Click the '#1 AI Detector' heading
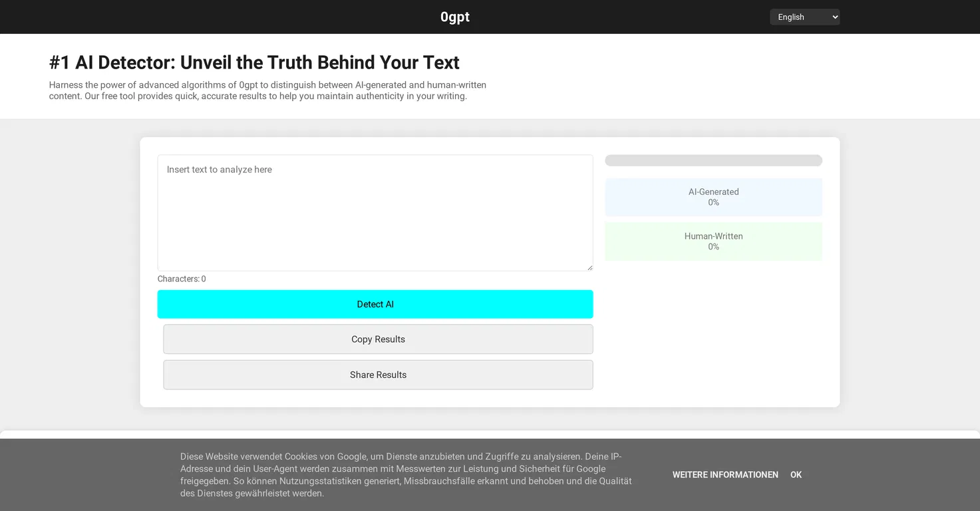Viewport: 980px width, 511px height. (254, 63)
